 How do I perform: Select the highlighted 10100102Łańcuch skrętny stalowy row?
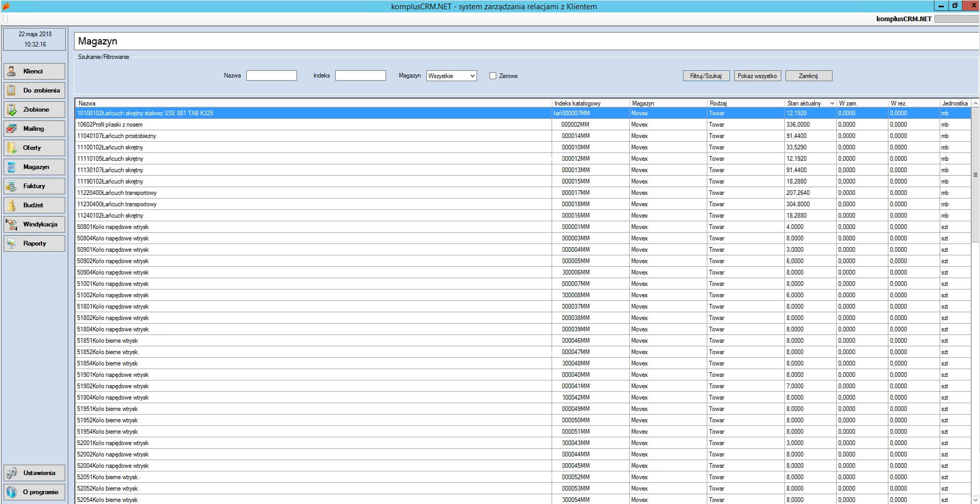click(523, 113)
